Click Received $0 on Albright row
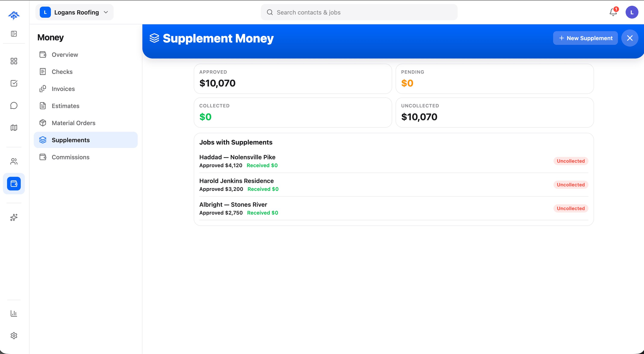This screenshot has height=354, width=644. 263,213
